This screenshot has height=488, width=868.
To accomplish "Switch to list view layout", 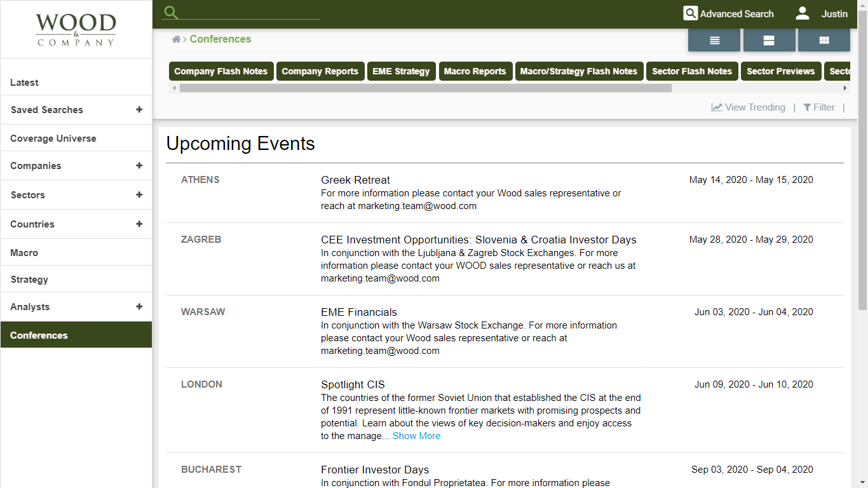I will coord(714,39).
